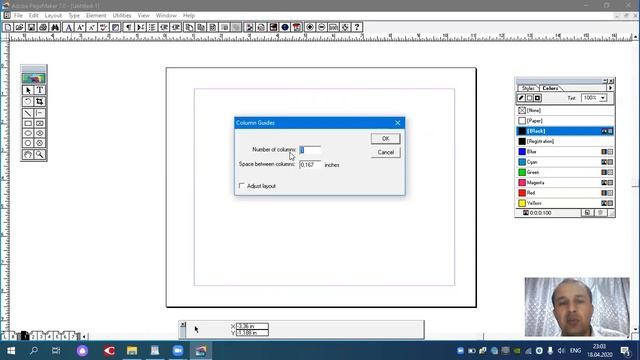640x360 pixels.
Task: Click the Number of columns input field
Action: (x=310, y=150)
